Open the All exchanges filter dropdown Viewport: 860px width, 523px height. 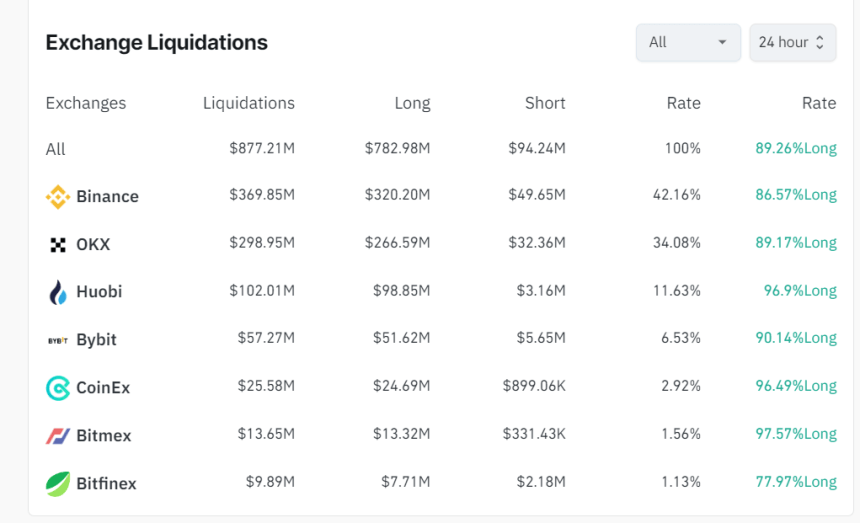point(688,42)
